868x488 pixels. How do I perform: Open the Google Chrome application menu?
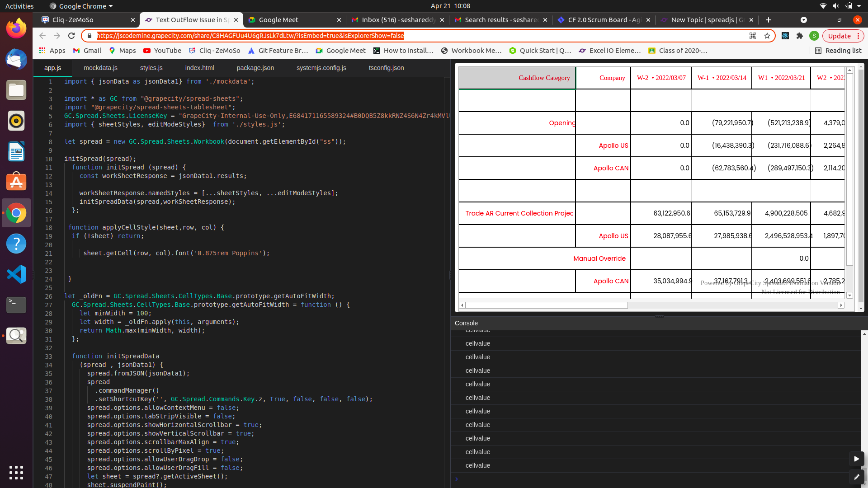81,6
